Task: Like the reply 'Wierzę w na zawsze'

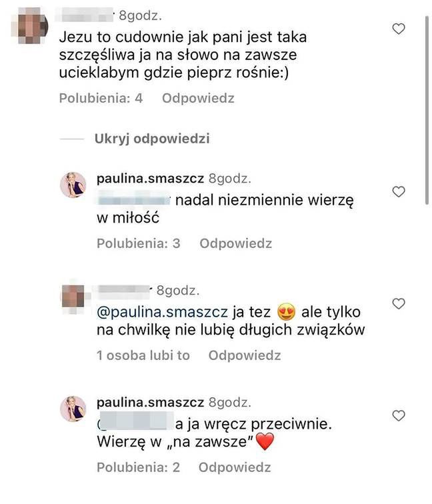Action: coord(399,415)
